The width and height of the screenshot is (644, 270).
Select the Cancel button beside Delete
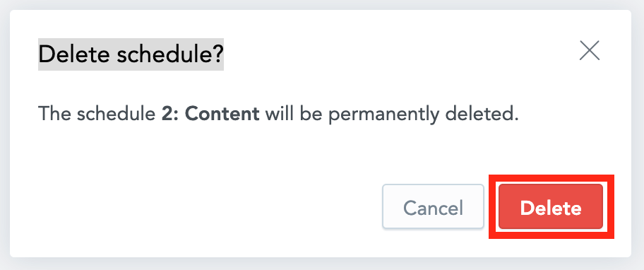(434, 206)
